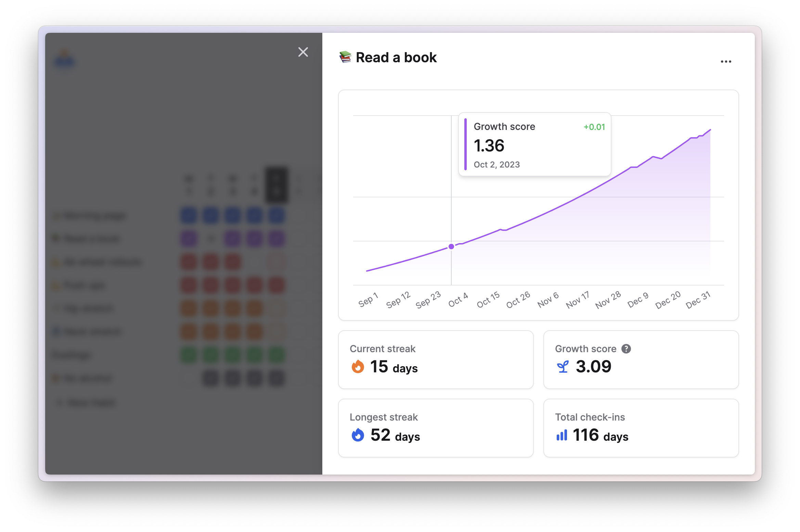Select the purple data point on the chart line
The width and height of the screenshot is (800, 532).
(x=451, y=247)
